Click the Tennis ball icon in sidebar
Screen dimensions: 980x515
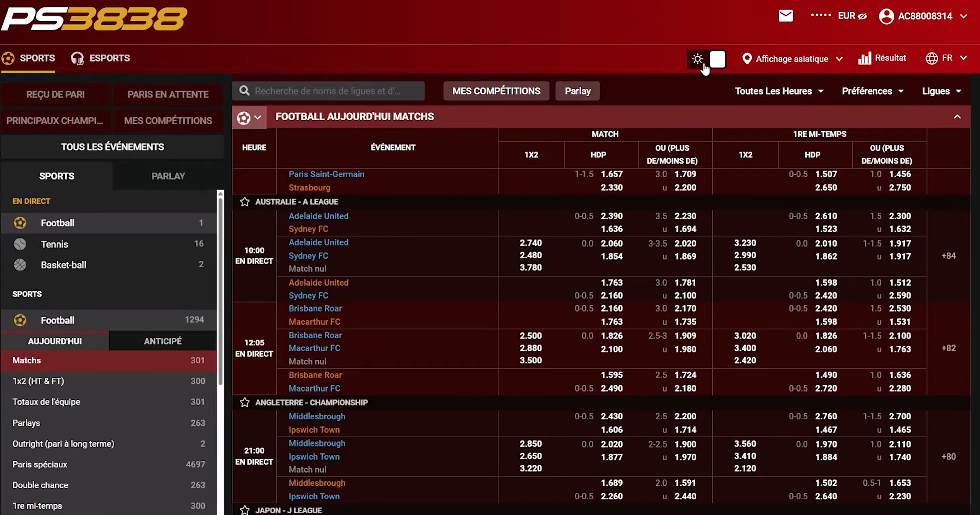(x=20, y=244)
